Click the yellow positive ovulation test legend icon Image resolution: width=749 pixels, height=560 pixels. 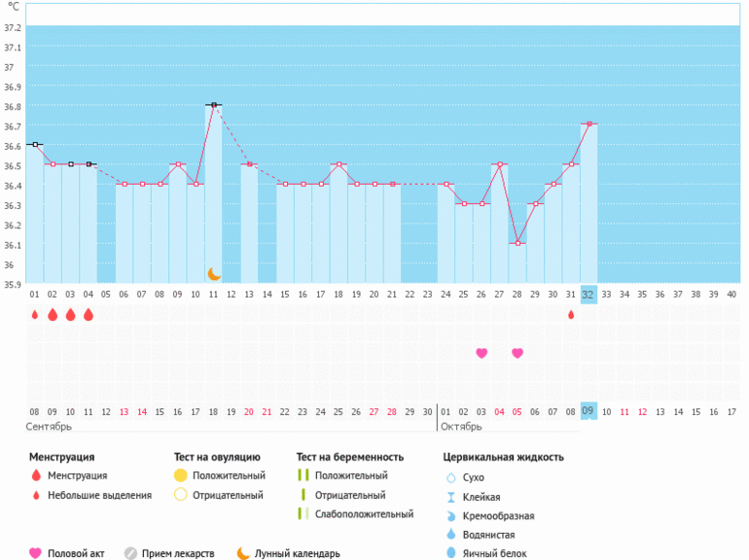pos(180,475)
